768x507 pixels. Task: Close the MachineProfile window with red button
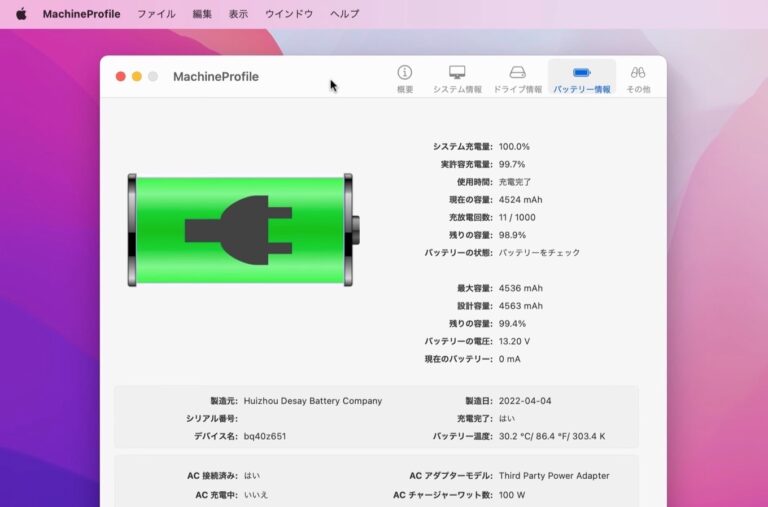[x=121, y=76]
